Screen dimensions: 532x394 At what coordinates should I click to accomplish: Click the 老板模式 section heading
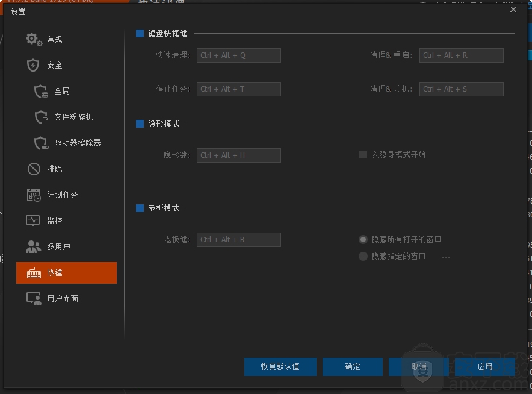[x=164, y=208]
